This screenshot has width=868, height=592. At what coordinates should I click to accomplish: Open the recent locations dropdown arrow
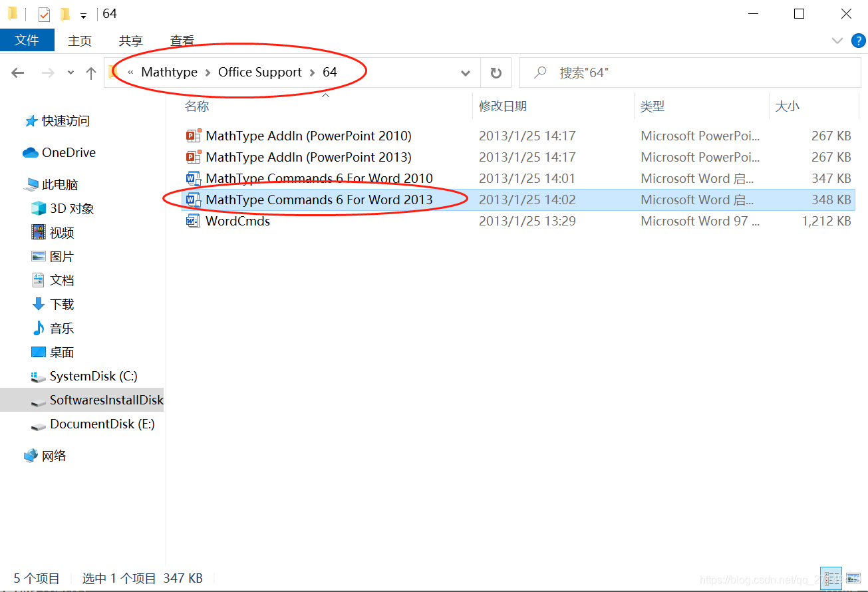coord(71,73)
